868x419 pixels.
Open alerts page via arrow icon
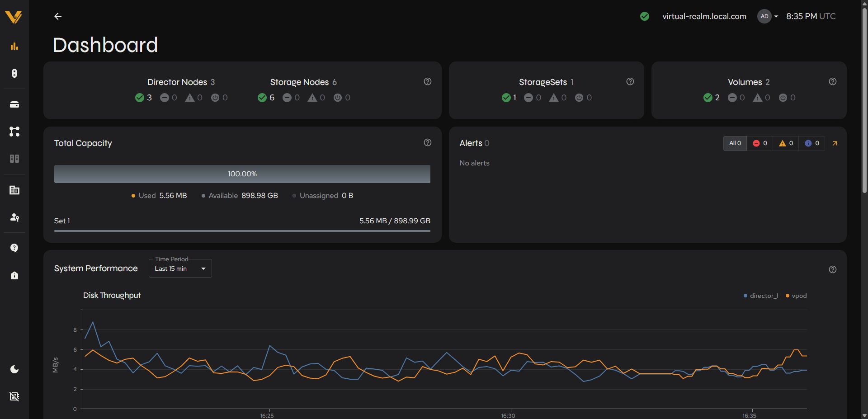point(835,143)
